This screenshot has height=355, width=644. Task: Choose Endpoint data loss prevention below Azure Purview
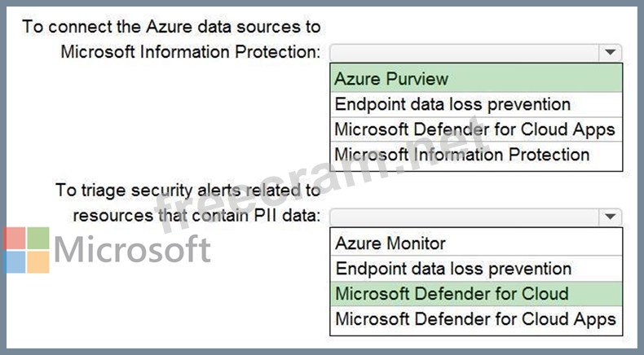(x=452, y=104)
